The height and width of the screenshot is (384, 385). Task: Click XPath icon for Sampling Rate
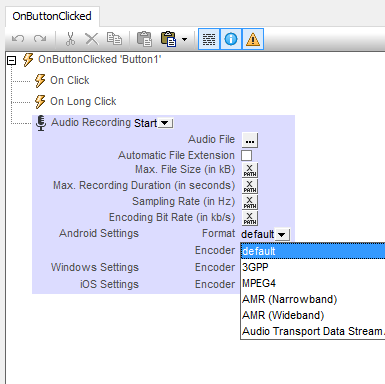pos(250,202)
